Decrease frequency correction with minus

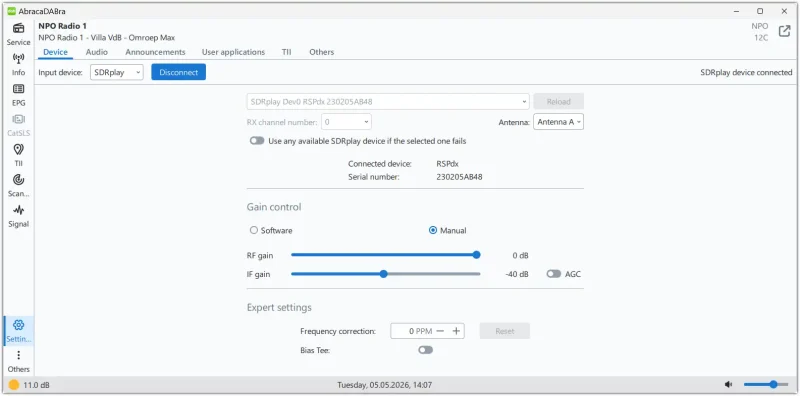pyautogui.click(x=440, y=331)
